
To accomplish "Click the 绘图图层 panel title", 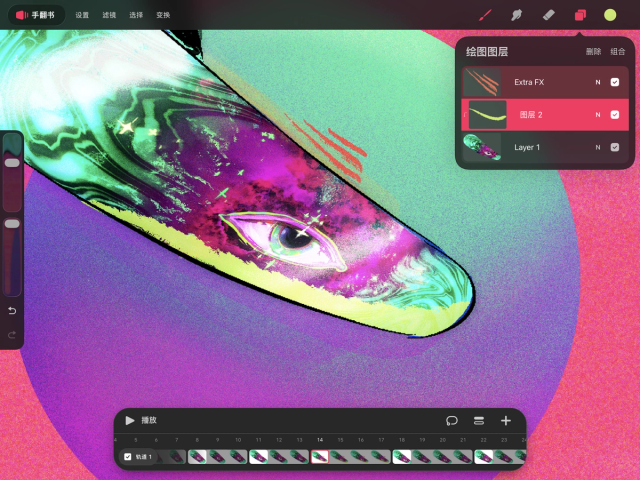I will (487, 52).
